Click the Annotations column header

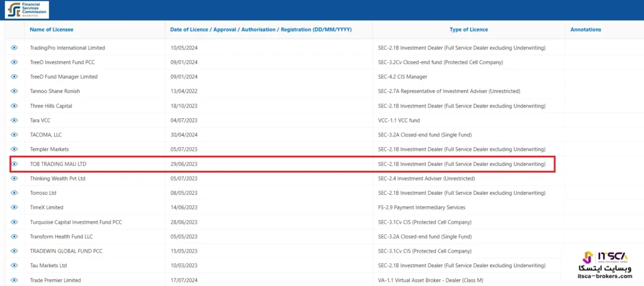tap(586, 30)
